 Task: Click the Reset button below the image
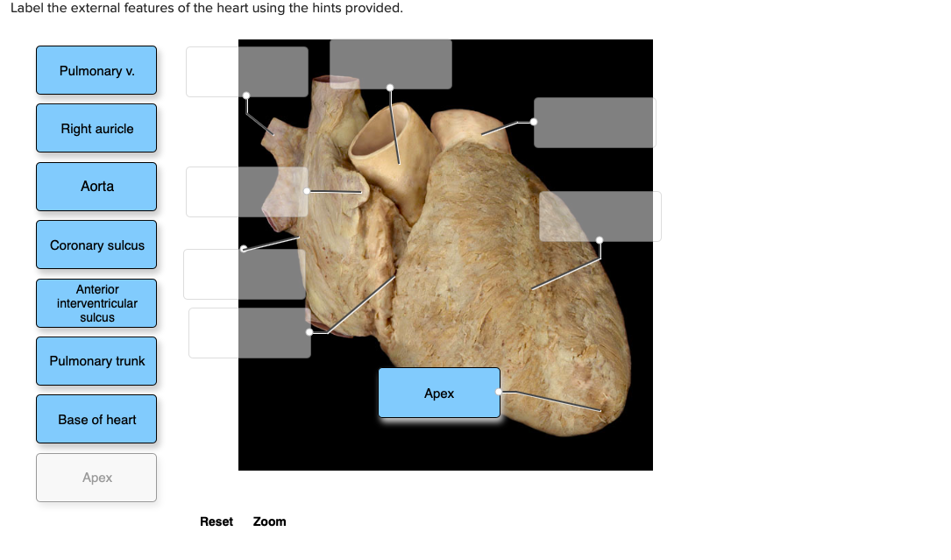[x=216, y=521]
